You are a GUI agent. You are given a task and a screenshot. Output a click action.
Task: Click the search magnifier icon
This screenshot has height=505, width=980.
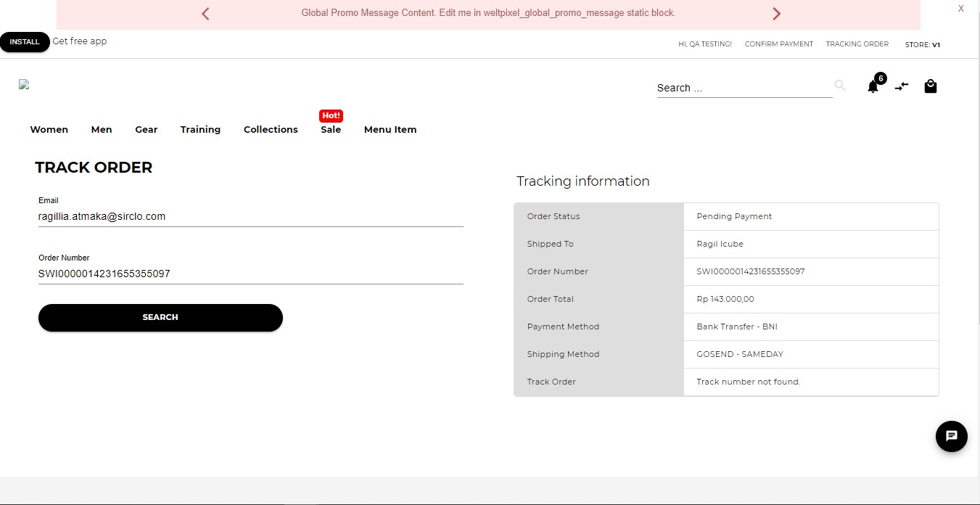pyautogui.click(x=839, y=85)
